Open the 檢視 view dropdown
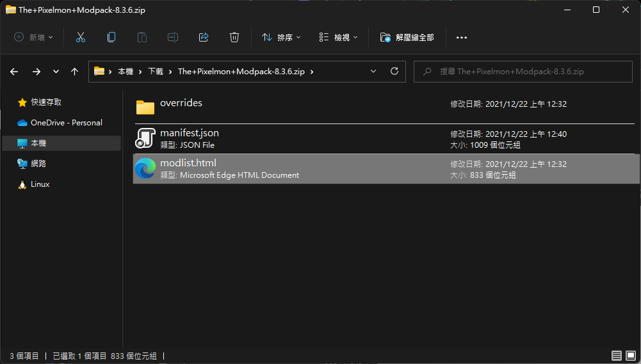The height and width of the screenshot is (364, 641). point(338,37)
